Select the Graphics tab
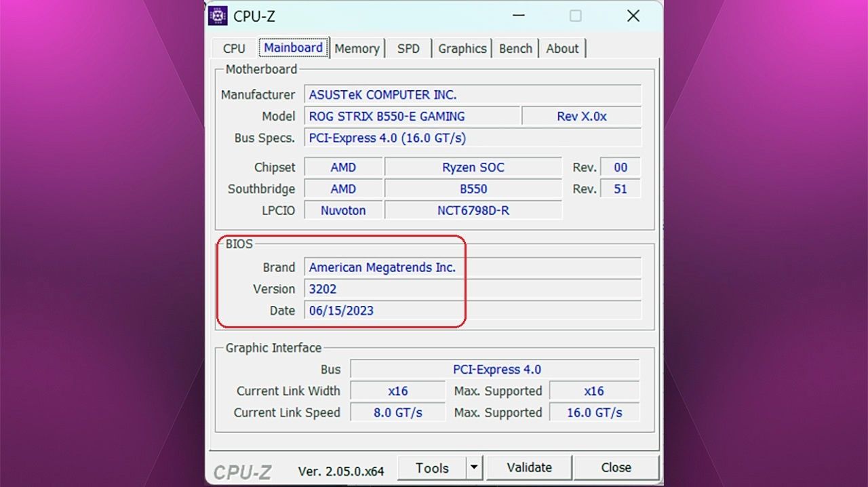Image resolution: width=868 pixels, height=487 pixels. (462, 48)
